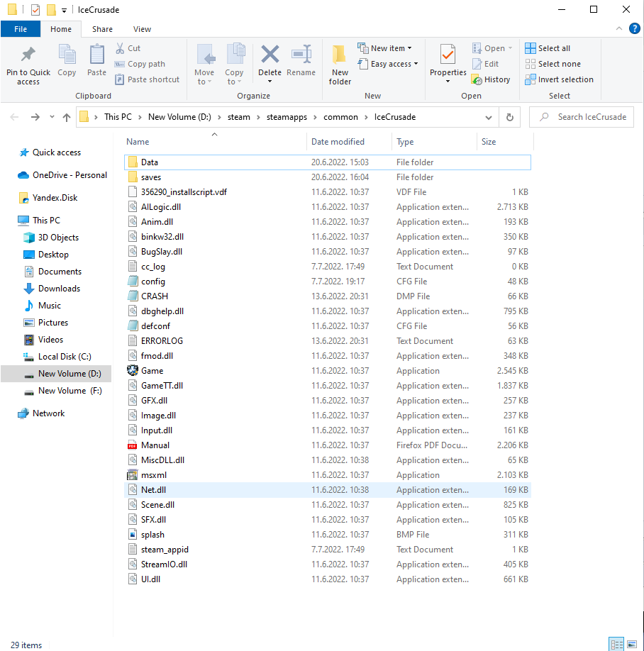644x651 pixels.
Task: Expand the address bar history dropdown
Action: tap(489, 117)
